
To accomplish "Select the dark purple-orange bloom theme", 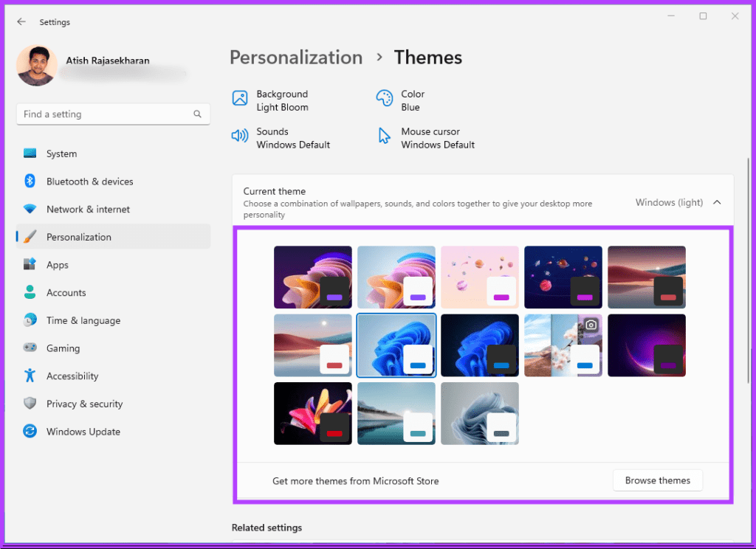I will coord(313,277).
